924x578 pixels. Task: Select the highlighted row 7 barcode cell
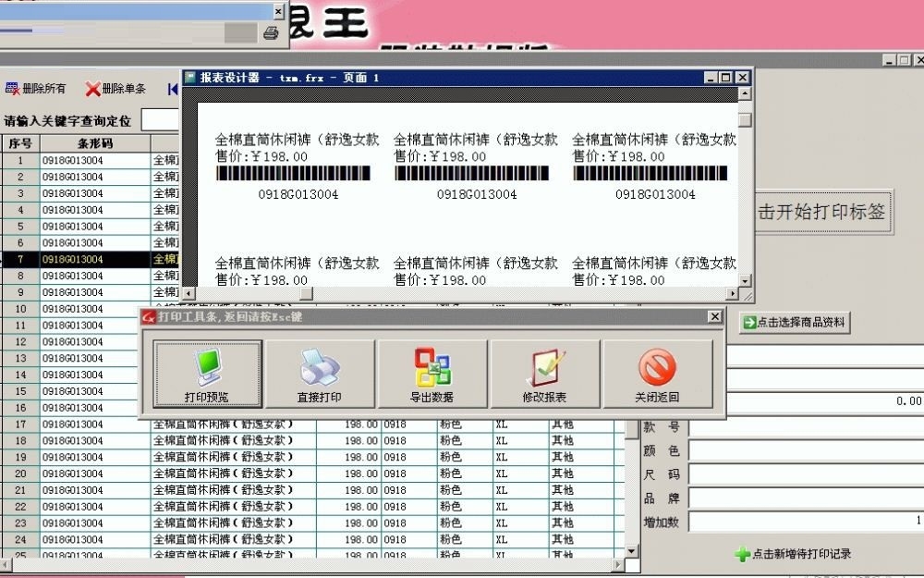95,260
